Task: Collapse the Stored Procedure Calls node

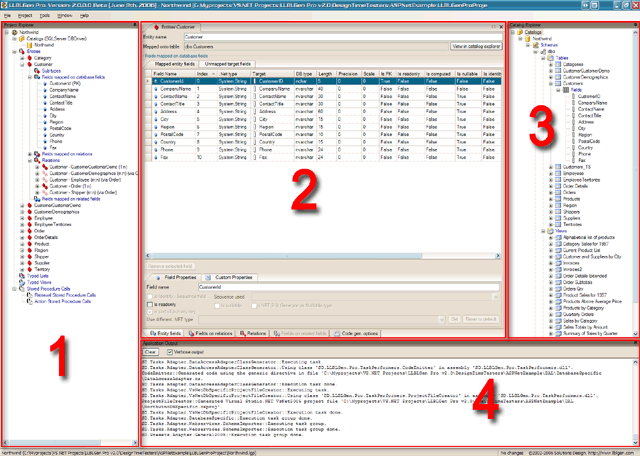Action: point(14,289)
